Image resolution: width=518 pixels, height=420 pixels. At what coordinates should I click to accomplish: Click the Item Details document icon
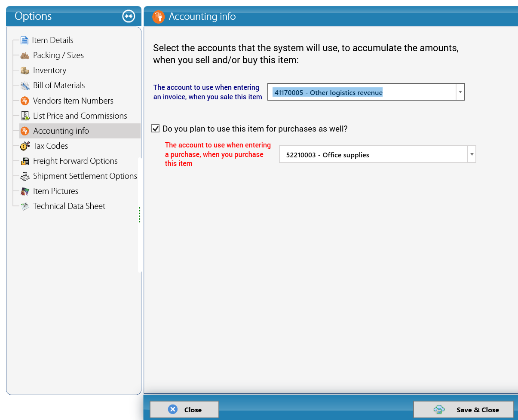25,40
